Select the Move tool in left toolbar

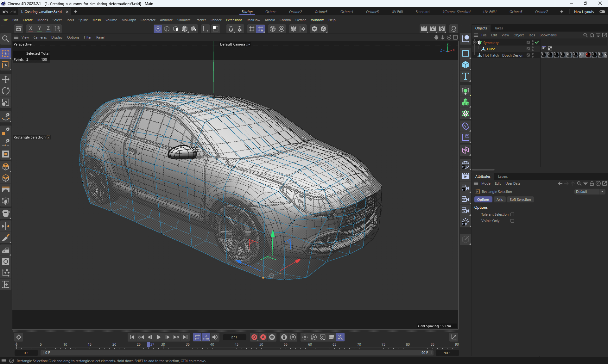[6, 79]
